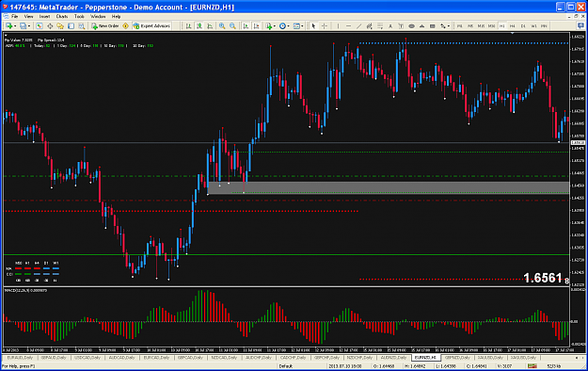Click the New Order button
This screenshot has height=371, width=588.
105,26
